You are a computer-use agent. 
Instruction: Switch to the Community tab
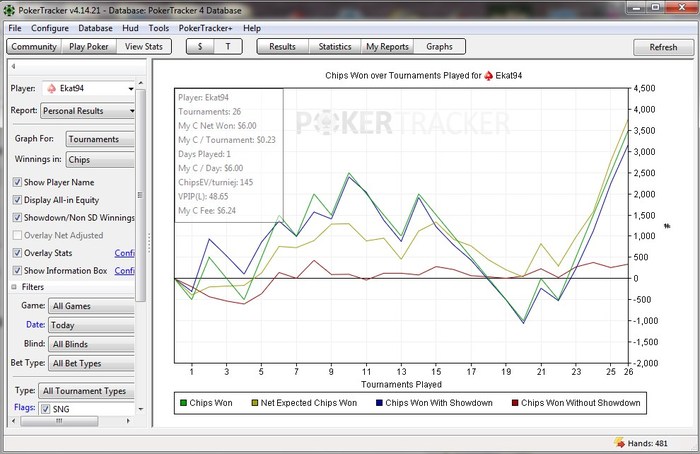pos(34,46)
